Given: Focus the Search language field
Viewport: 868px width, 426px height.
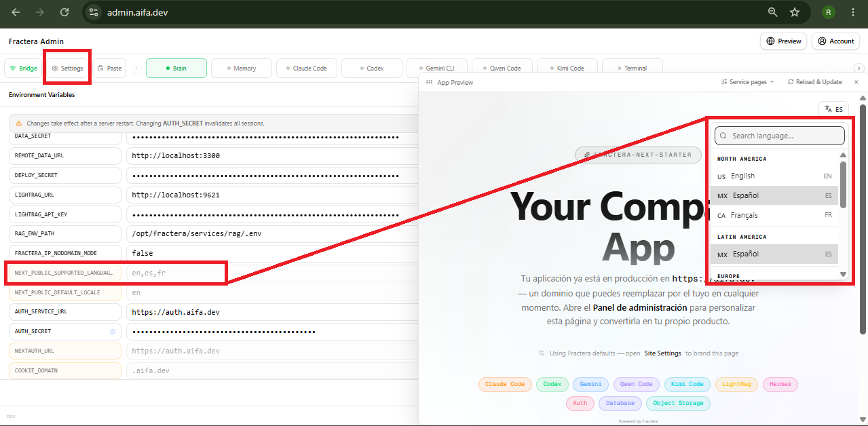Looking at the screenshot, I should pyautogui.click(x=780, y=136).
